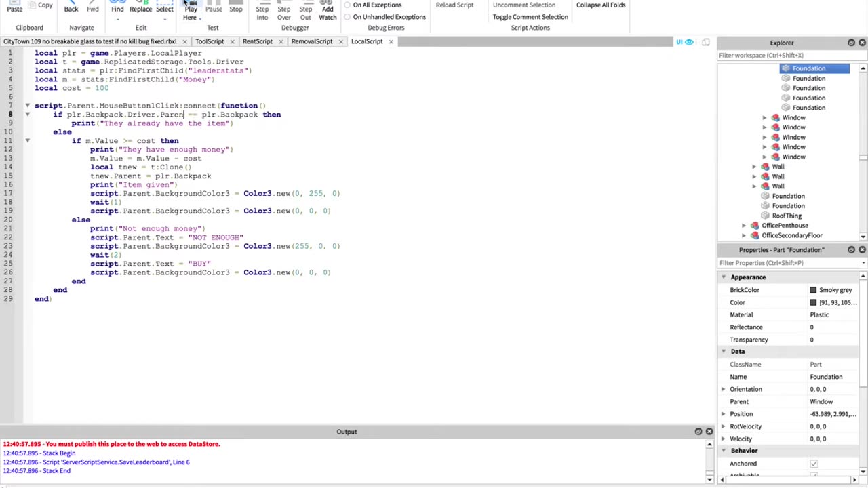Click the Explorer scrollbar down arrow
868x488 pixels.
tap(863, 236)
